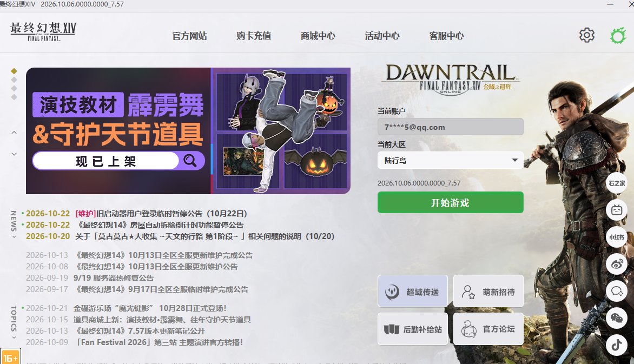Open the [维护]旧启动器用户登录临时暂停公告 news item
Viewport: 634px width, 364px height.
coord(161,214)
